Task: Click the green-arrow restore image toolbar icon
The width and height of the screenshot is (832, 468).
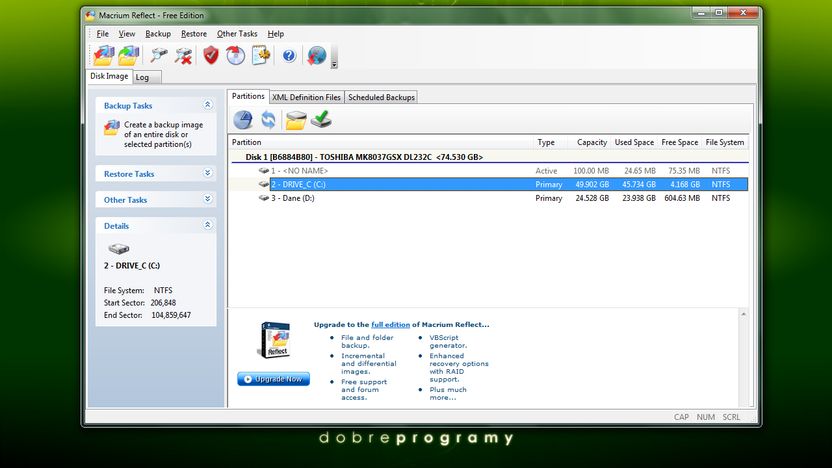Action: click(x=128, y=55)
